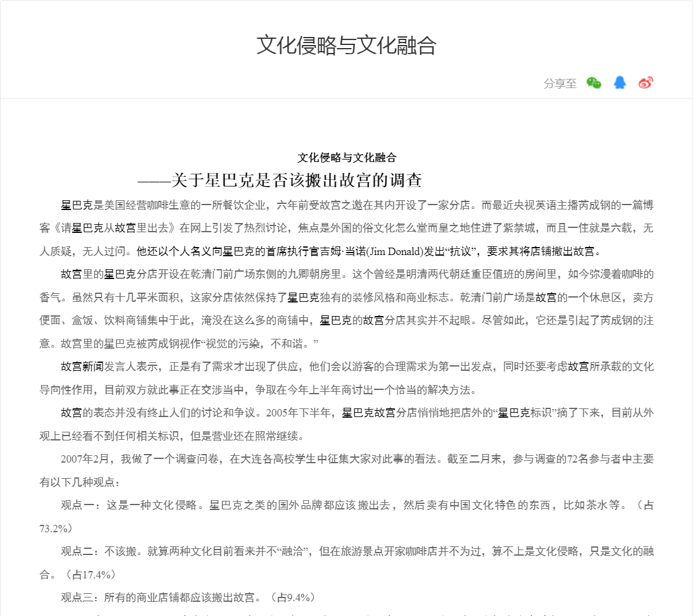Click the line starting 观上已经看不到任何相关标识
Screen dimensions: 693x616
click(x=172, y=436)
